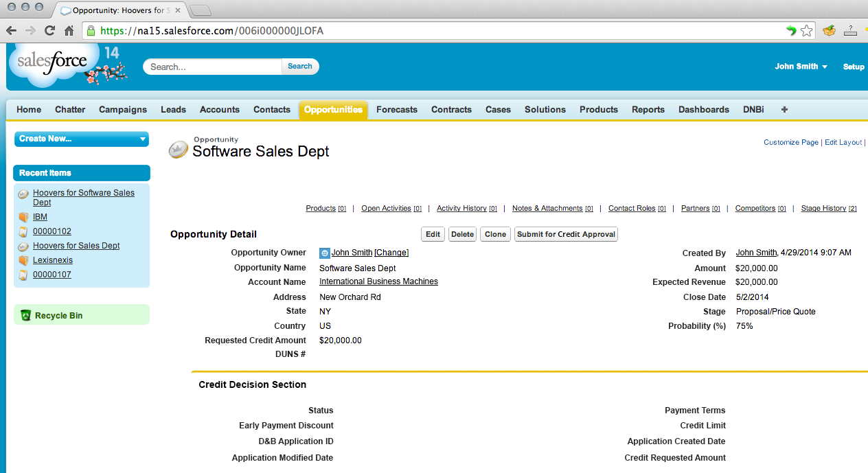
Task: Bookmark this page with the star icon
Action: pos(807,31)
